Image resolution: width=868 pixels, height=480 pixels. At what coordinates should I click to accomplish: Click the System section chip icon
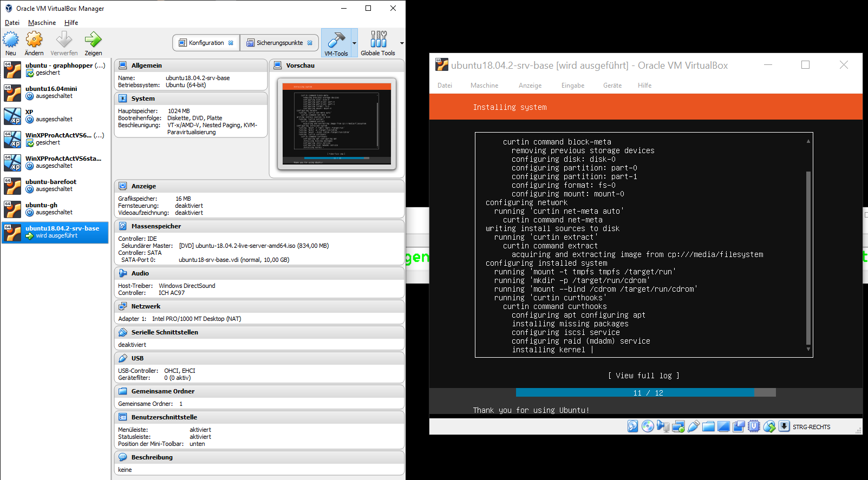(x=123, y=98)
